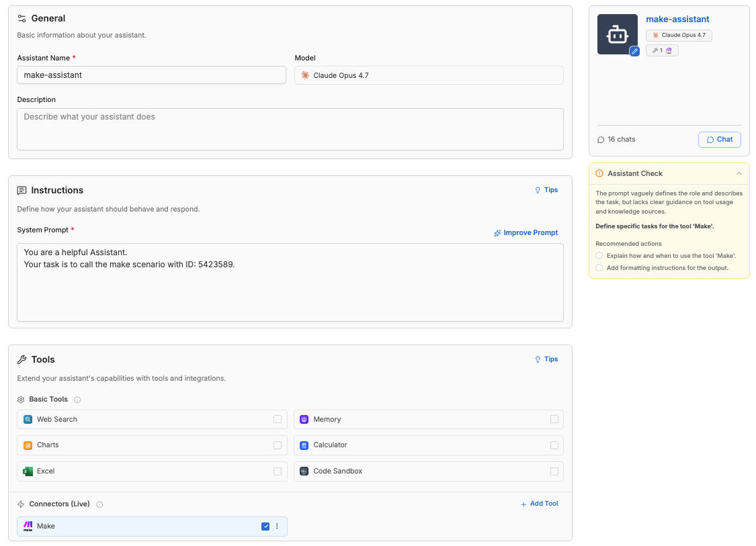Select 'Add formatting instructions for the output' option

point(599,268)
